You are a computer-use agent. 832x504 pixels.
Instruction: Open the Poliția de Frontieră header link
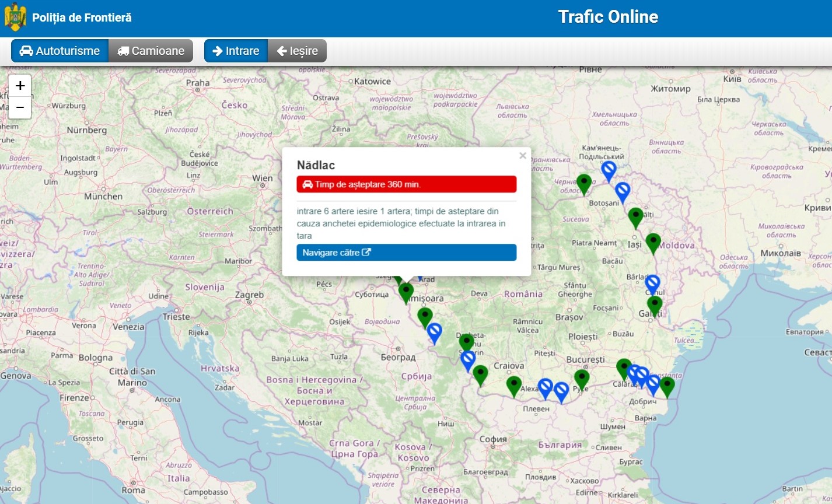(82, 17)
